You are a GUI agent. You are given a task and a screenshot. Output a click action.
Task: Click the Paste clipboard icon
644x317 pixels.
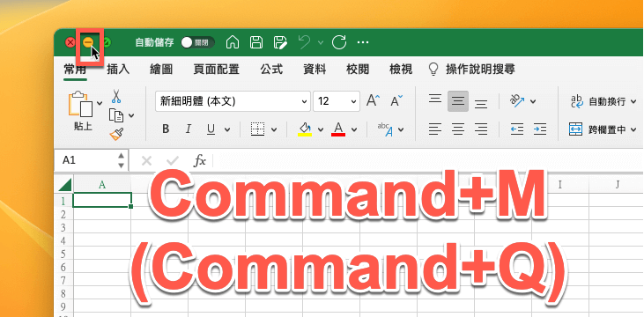coord(81,104)
